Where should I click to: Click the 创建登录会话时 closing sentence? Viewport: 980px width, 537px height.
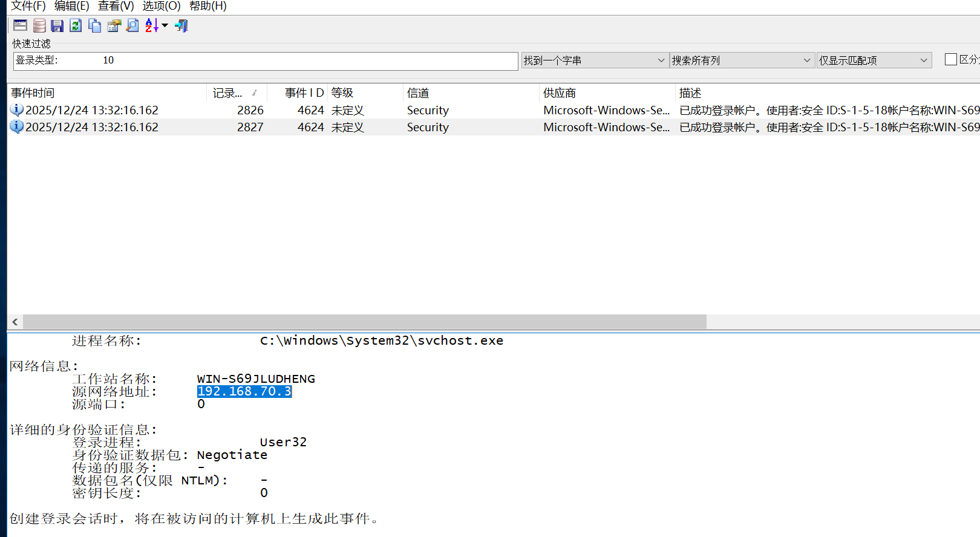[195, 518]
